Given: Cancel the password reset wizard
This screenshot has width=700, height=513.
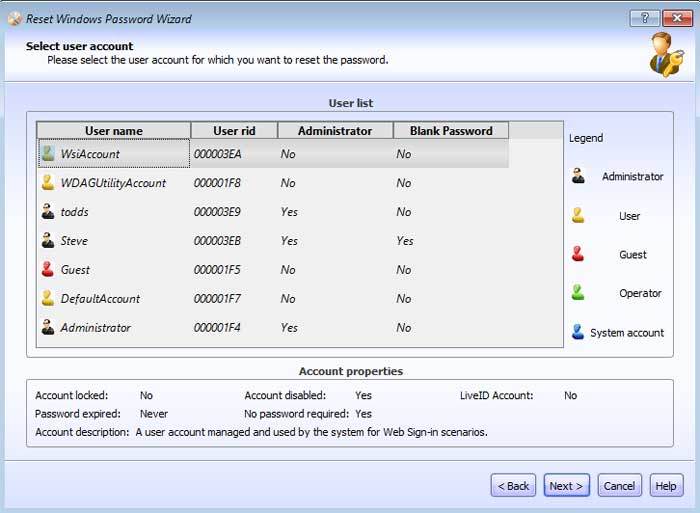Looking at the screenshot, I should (x=620, y=485).
